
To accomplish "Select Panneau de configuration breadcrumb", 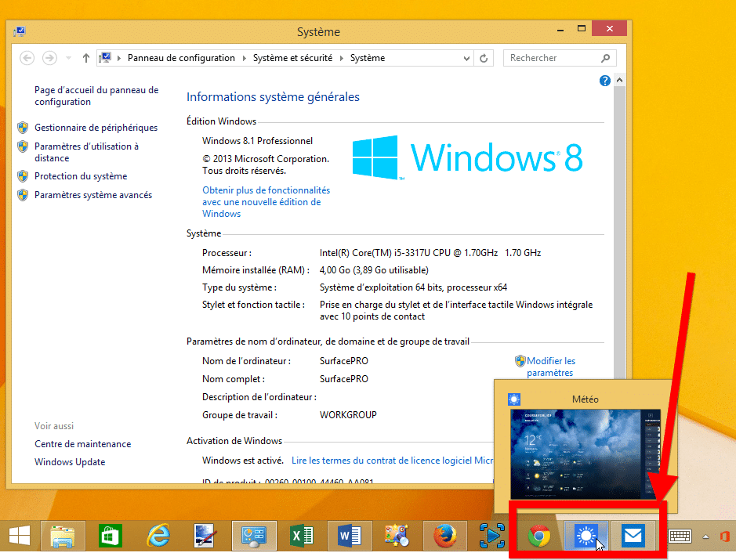I will (x=181, y=58).
